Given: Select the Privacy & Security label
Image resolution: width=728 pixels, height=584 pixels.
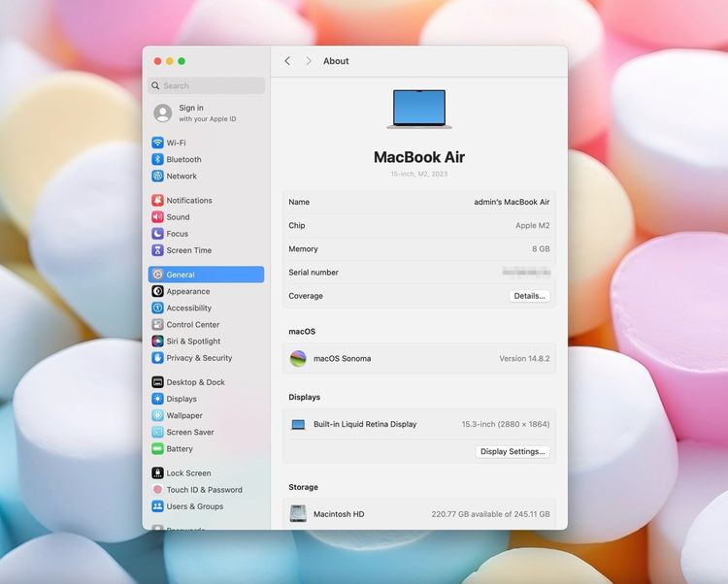Looking at the screenshot, I should (x=199, y=358).
